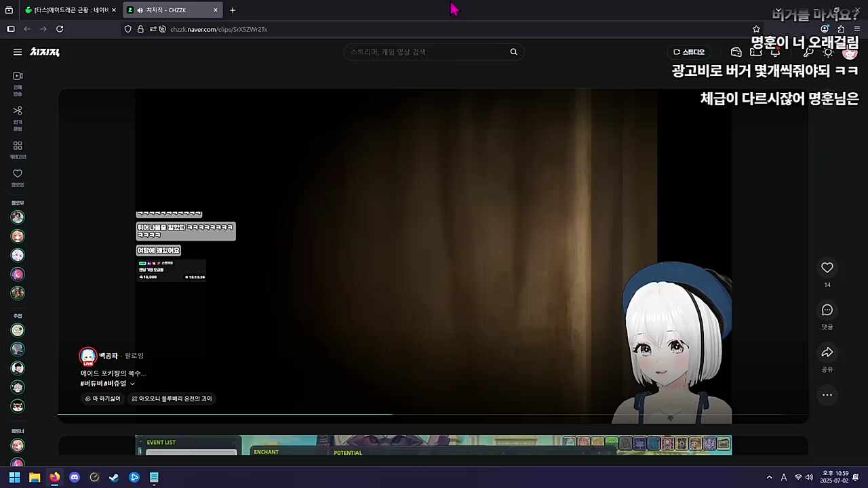The image size is (868, 488).
Task: Toggle the Firefox sidebar button
Action: tap(11, 29)
